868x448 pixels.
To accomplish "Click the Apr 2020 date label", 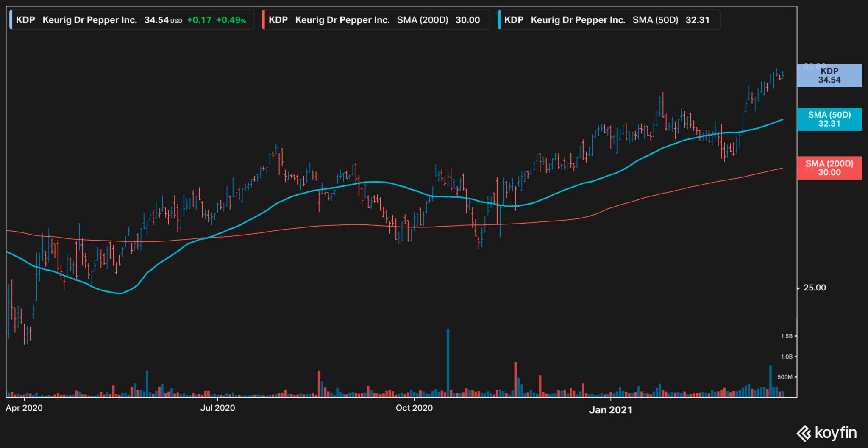I will 24,408.
